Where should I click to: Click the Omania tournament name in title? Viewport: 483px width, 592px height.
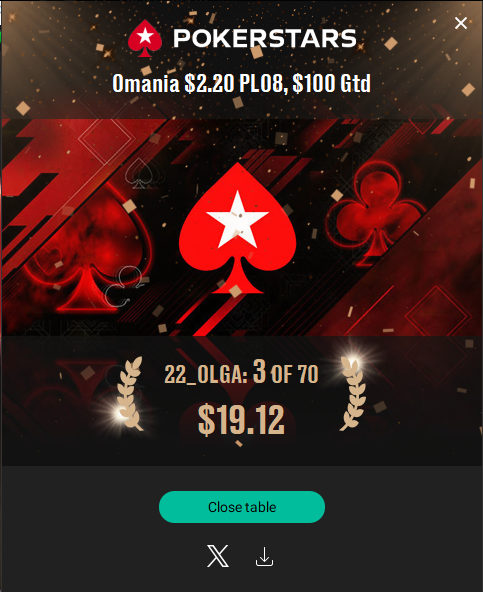click(146, 83)
